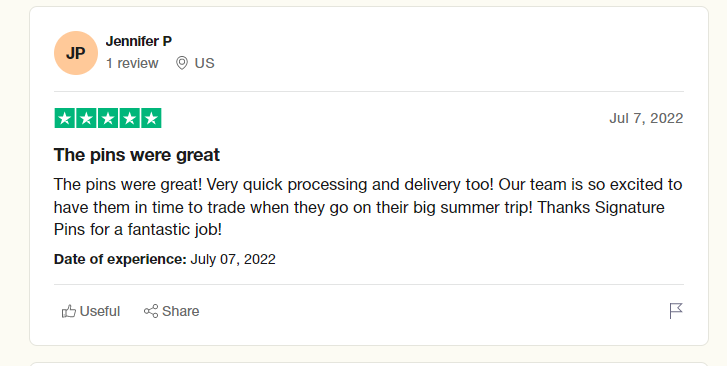The height and width of the screenshot is (366, 727).
Task: Click the thumbs-up Useful icon
Action: 69,311
